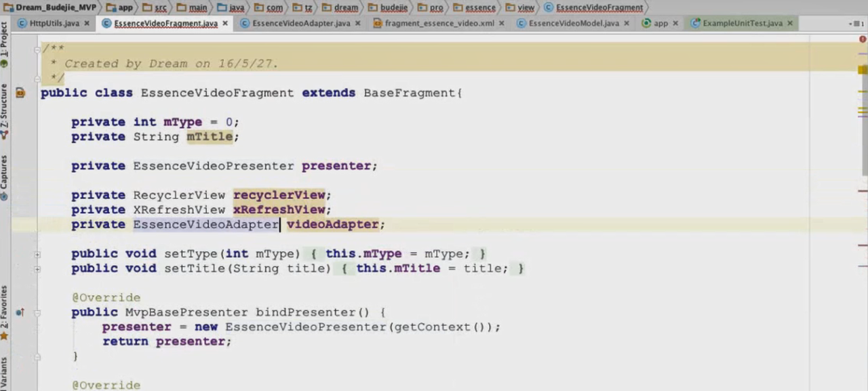Click the EssenceVideoAdapter type in field declaration
This screenshot has height=391, width=868.
206,224
